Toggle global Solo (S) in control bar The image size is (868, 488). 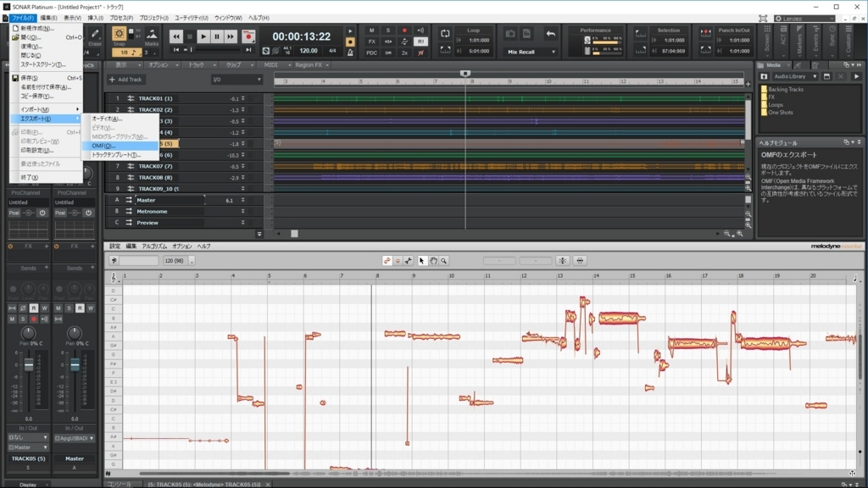(x=388, y=30)
